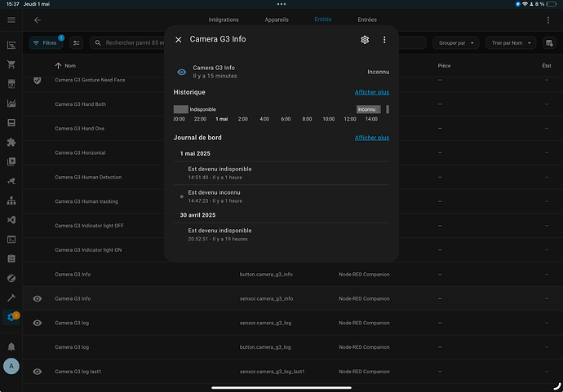The width and height of the screenshot is (563, 392).
Task: Open the three-dot menu in the dialog header
Action: pyautogui.click(x=384, y=39)
